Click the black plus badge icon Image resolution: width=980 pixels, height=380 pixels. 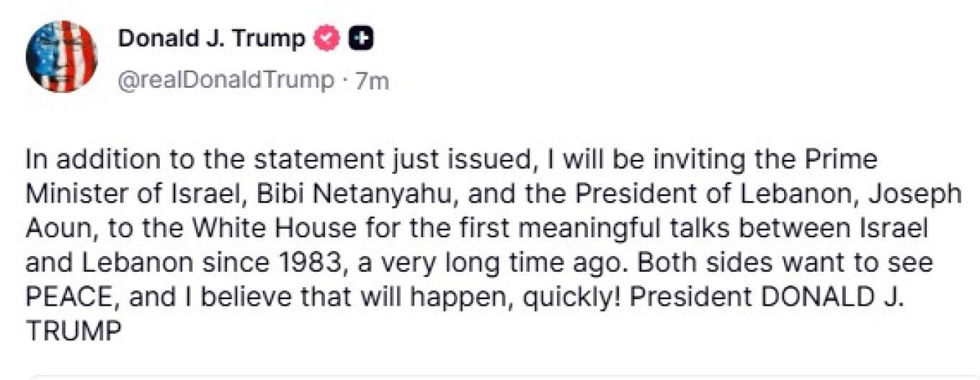361,38
